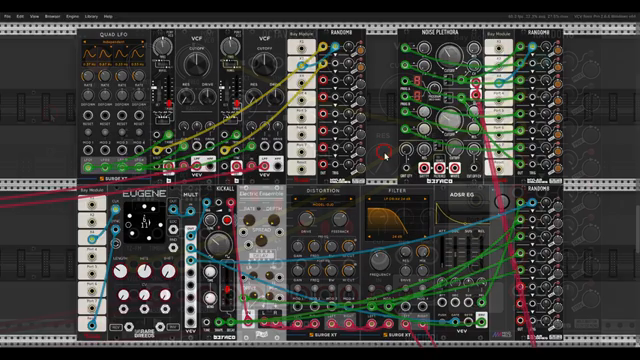
Task: Toggle Noise Plethora filter B mode switch
Action: (448, 98)
